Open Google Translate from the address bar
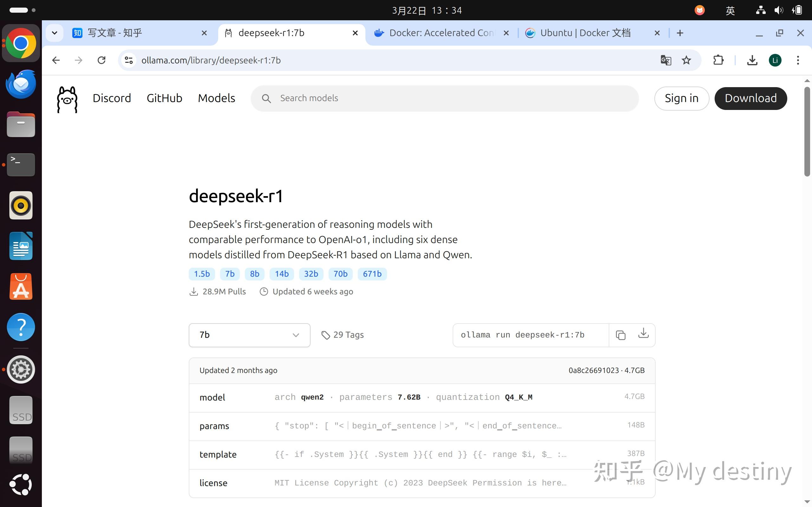Image resolution: width=812 pixels, height=507 pixels. coord(665,60)
